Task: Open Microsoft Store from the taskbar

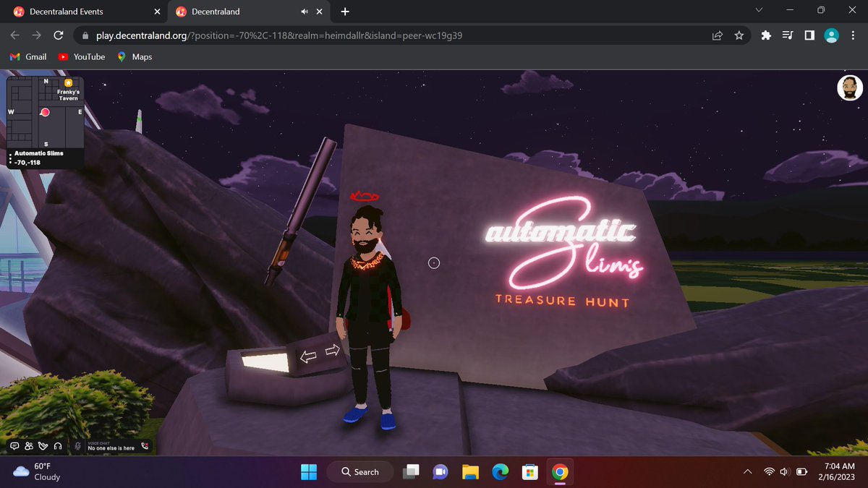Action: click(529, 472)
